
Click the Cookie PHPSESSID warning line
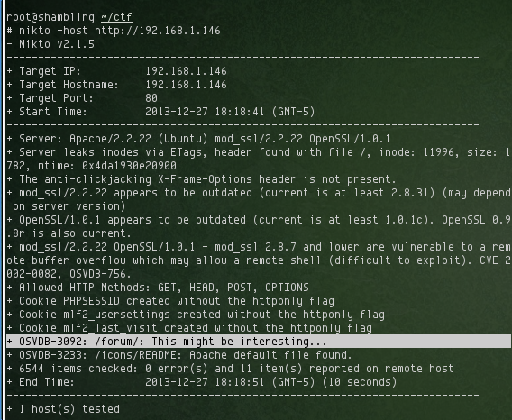170,301
